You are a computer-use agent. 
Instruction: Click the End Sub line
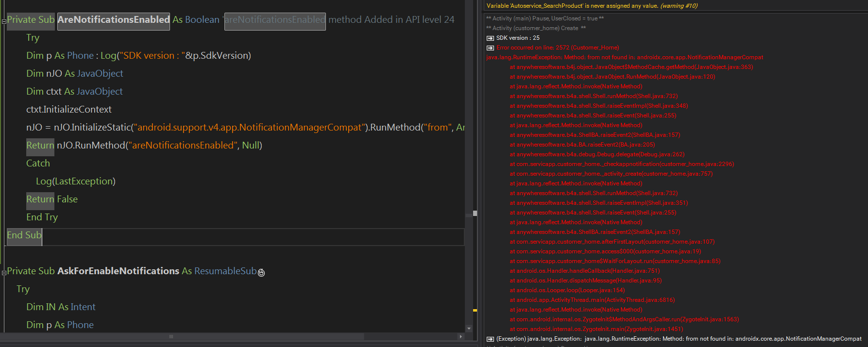[x=24, y=235]
